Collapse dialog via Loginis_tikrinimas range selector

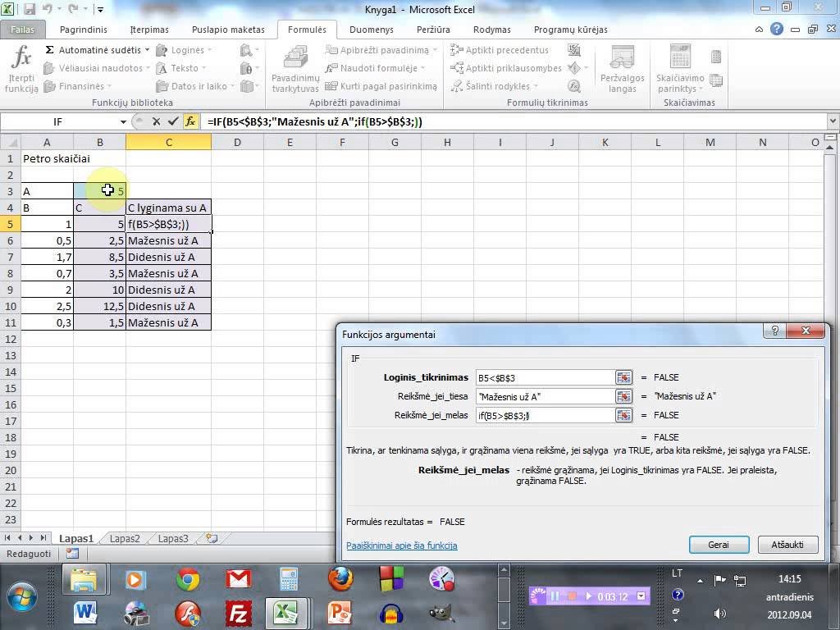(623, 377)
